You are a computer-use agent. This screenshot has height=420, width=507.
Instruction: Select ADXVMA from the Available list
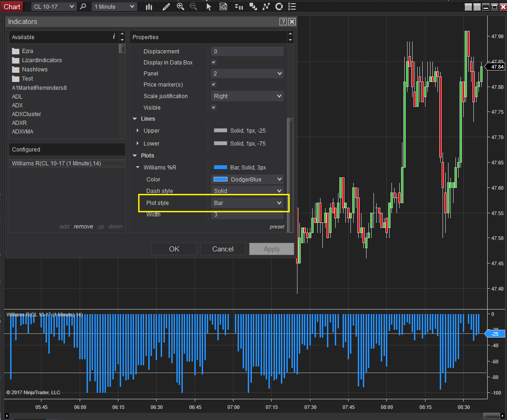pos(23,132)
